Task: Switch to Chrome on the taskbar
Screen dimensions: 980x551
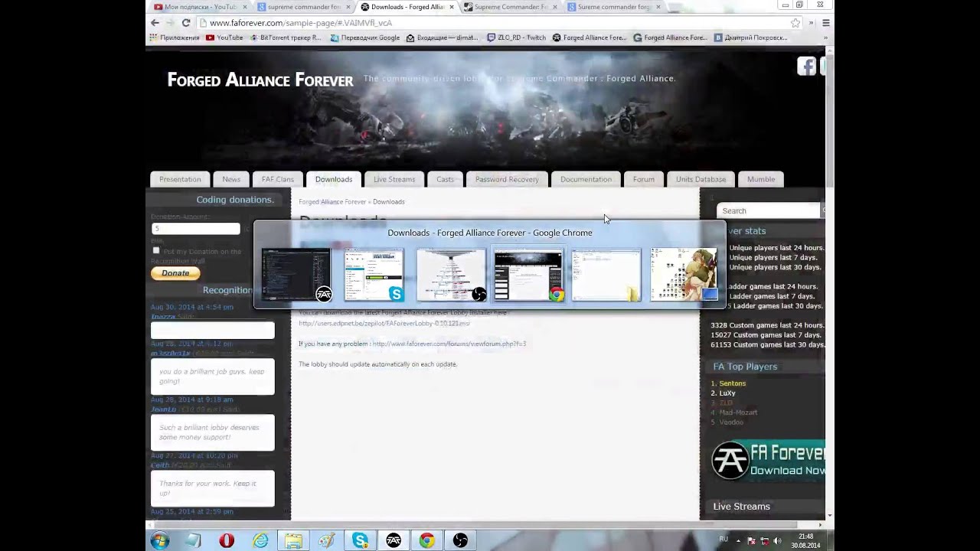Action: point(426,541)
